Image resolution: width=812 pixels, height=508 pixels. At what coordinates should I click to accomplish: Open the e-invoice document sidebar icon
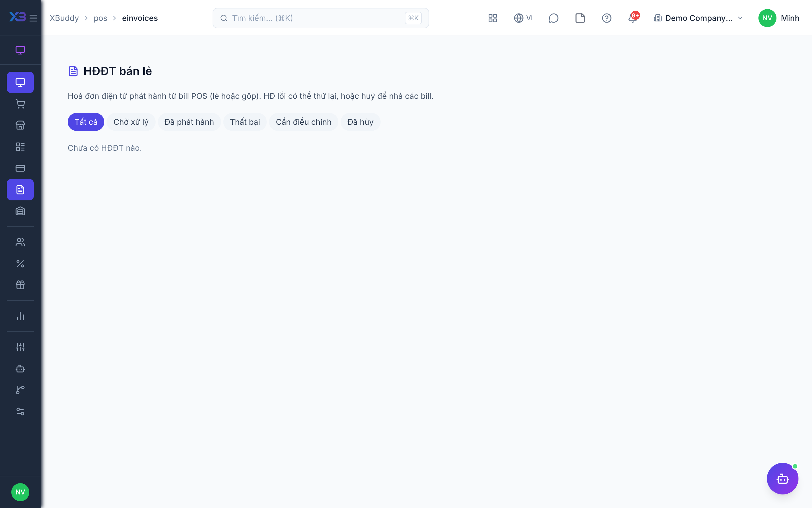tap(20, 190)
